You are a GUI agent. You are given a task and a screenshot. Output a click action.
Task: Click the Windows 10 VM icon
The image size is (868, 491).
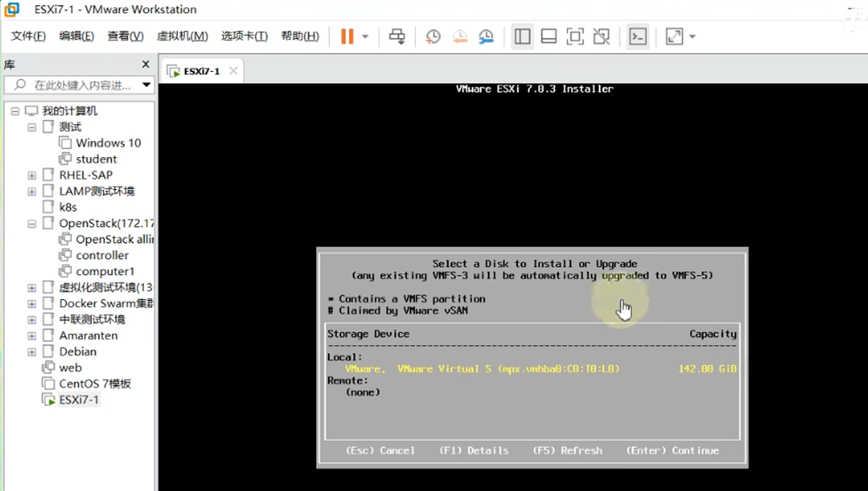pos(65,143)
